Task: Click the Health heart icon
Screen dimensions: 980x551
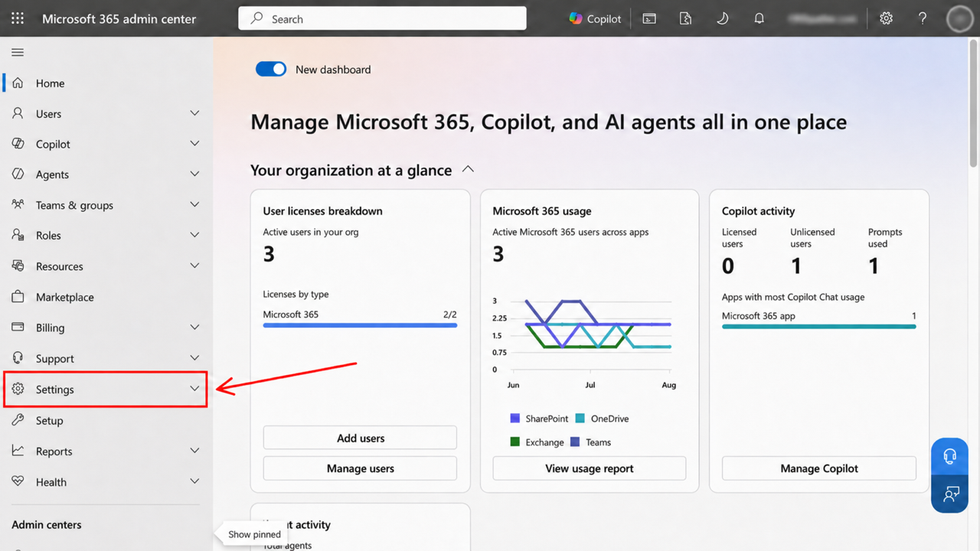Action: point(18,481)
